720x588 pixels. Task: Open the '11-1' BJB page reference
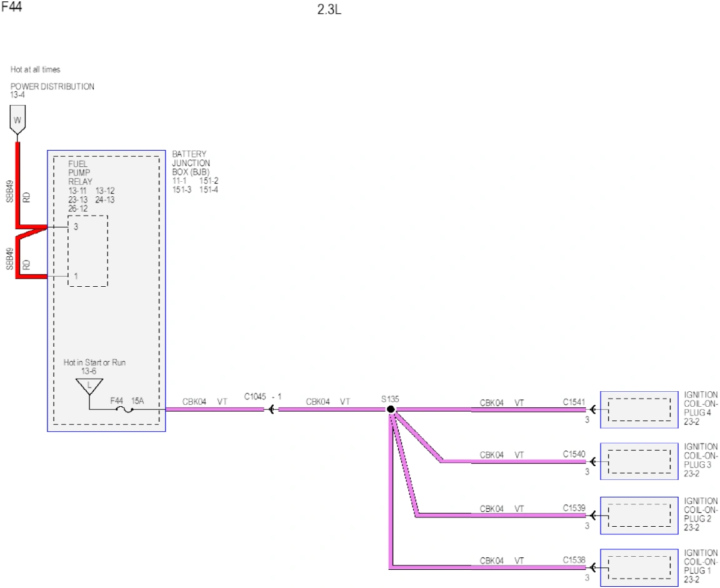[179, 181]
